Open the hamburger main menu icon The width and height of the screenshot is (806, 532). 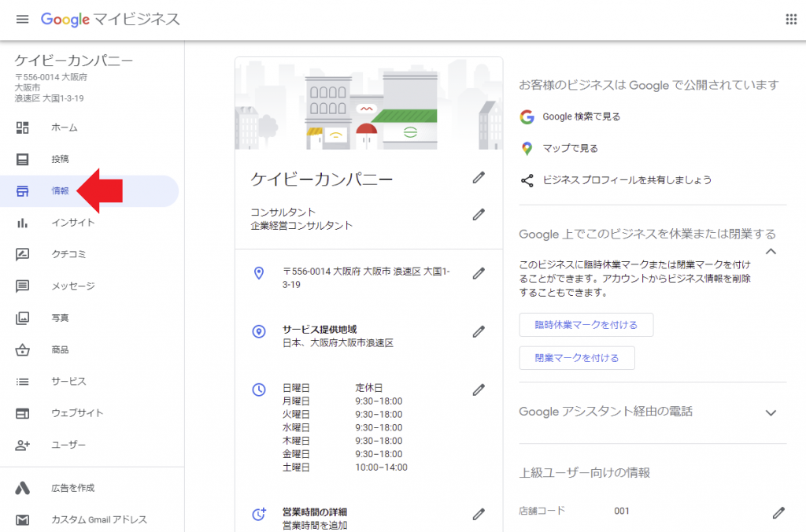coord(22,20)
